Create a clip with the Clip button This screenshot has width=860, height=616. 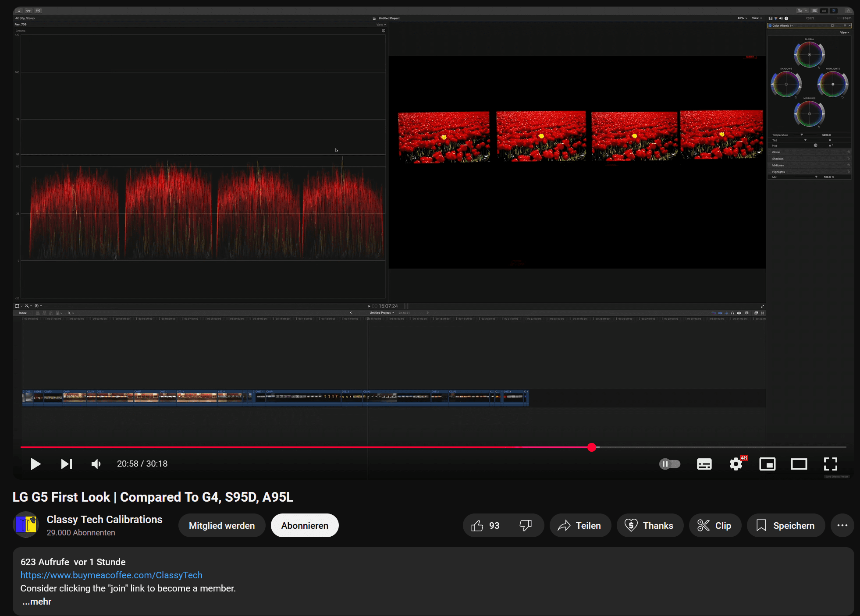point(715,525)
